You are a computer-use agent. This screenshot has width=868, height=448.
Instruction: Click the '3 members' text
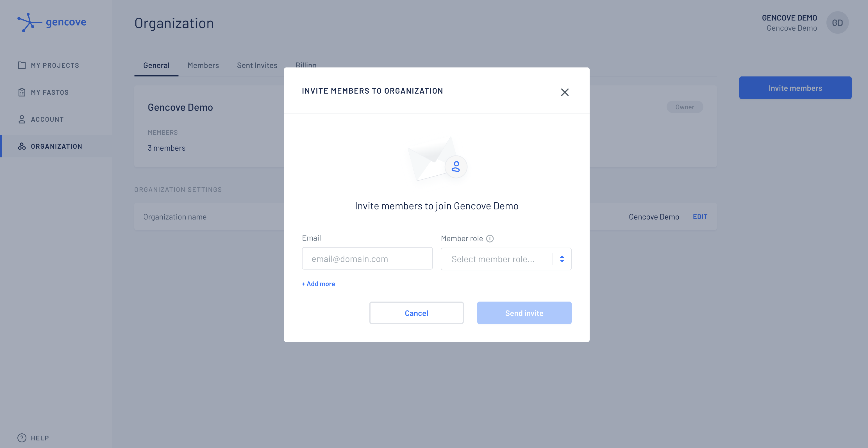coord(167,148)
